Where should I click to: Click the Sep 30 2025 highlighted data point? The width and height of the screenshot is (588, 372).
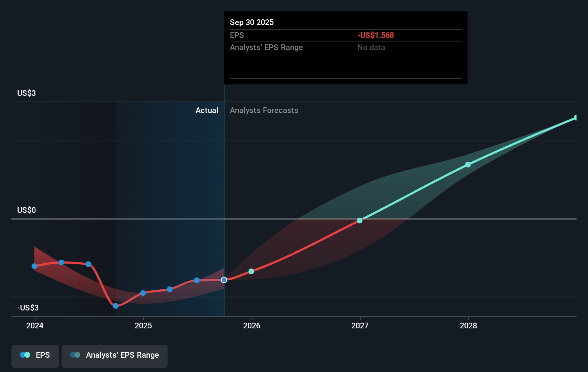pyautogui.click(x=224, y=280)
